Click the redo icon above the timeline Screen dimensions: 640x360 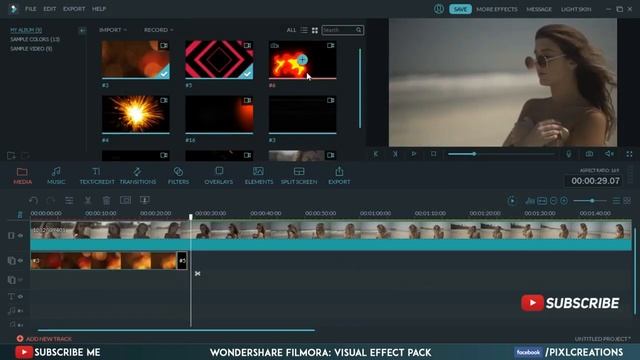[x=51, y=200]
